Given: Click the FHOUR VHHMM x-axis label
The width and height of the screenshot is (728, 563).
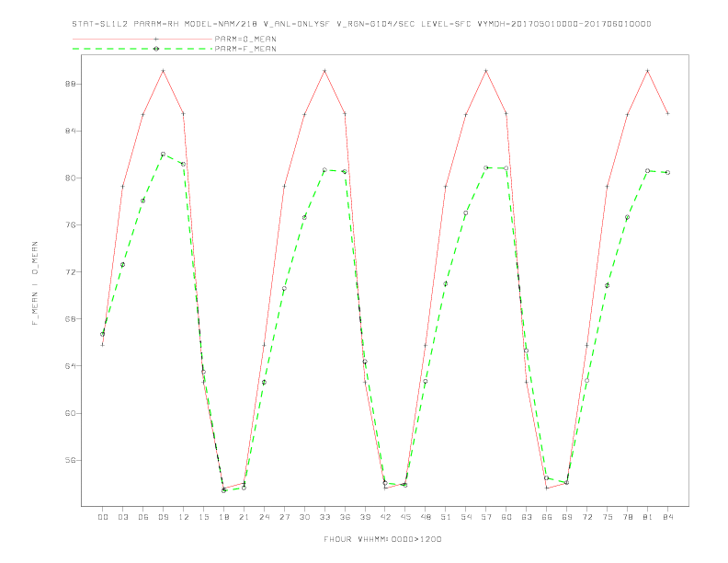Looking at the screenshot, I should point(382,539).
